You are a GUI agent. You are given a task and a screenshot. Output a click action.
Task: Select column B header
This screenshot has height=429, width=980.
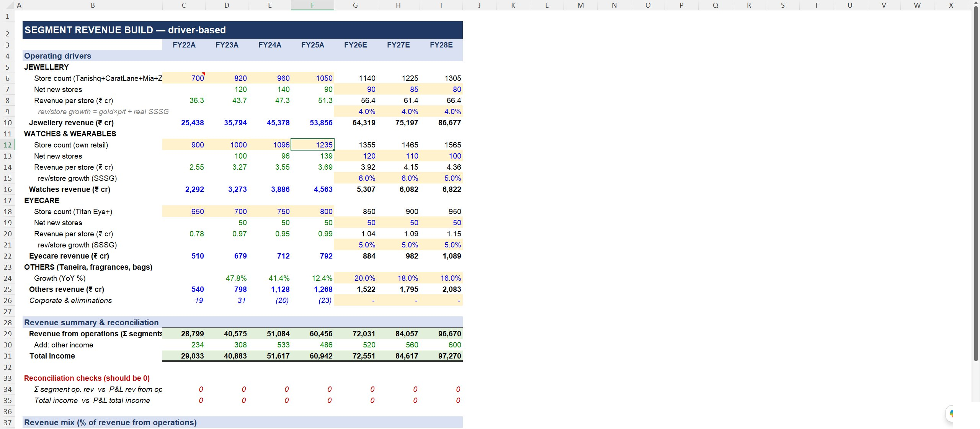point(93,5)
